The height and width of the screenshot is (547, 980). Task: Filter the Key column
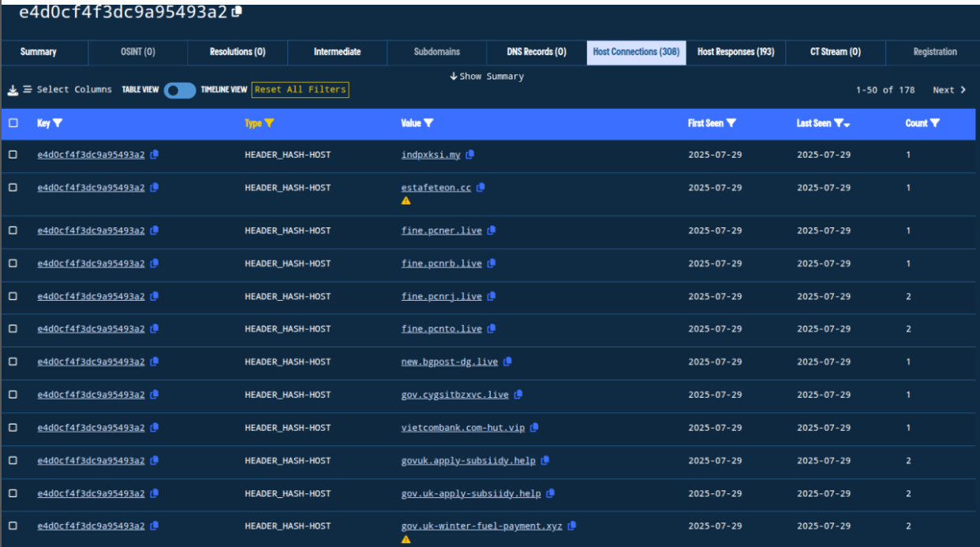tap(58, 123)
